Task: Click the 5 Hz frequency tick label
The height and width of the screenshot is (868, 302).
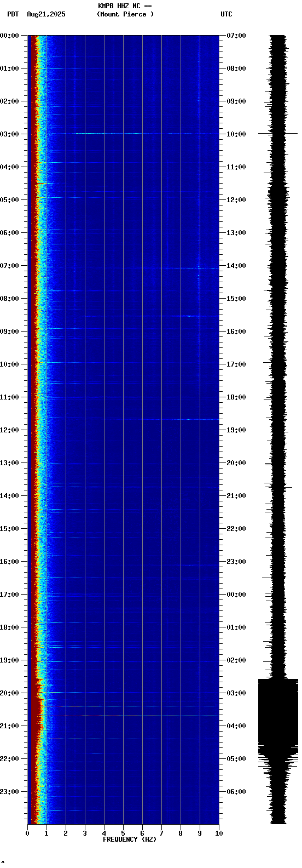Action: pos(123,833)
